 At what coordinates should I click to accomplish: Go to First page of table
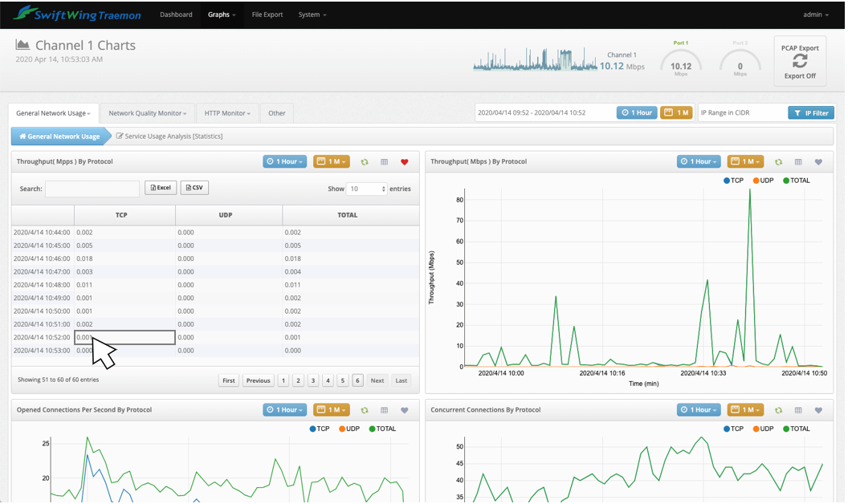coord(229,380)
